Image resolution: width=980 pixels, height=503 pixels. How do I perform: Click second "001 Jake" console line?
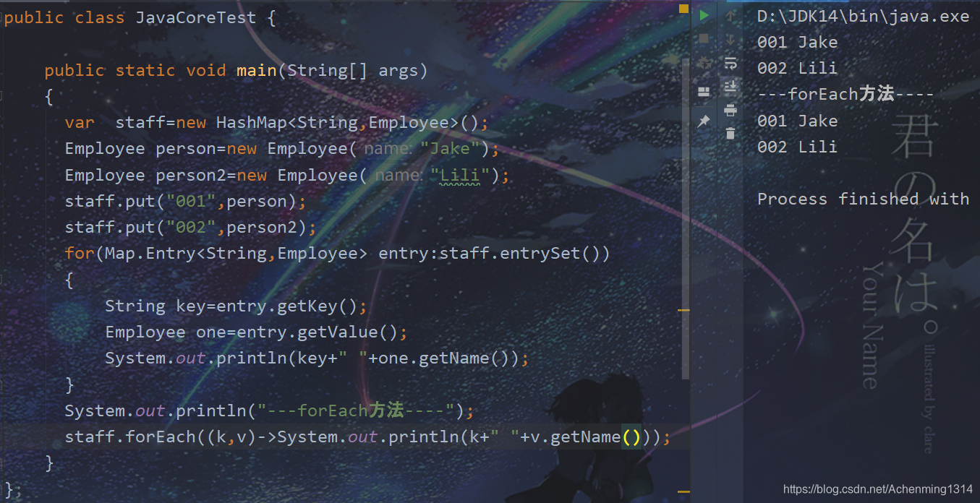[798, 121]
